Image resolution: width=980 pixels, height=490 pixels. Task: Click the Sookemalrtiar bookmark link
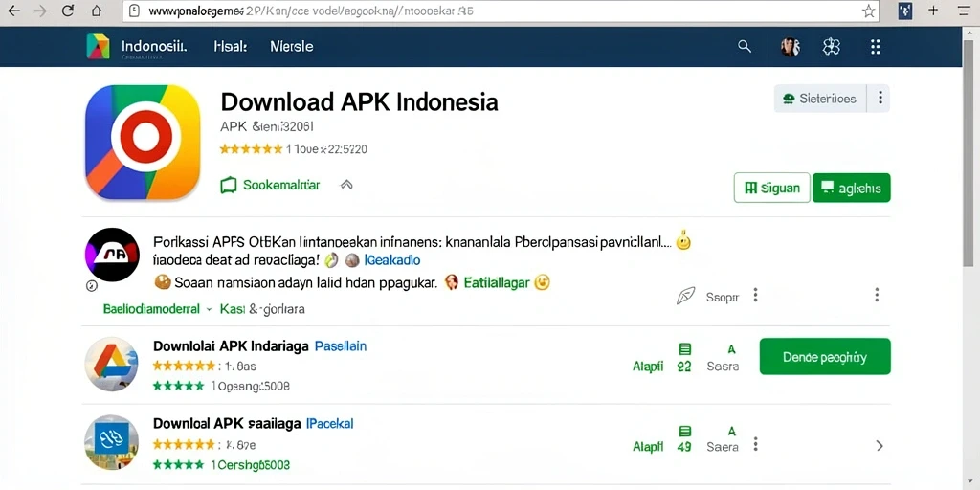click(270, 185)
